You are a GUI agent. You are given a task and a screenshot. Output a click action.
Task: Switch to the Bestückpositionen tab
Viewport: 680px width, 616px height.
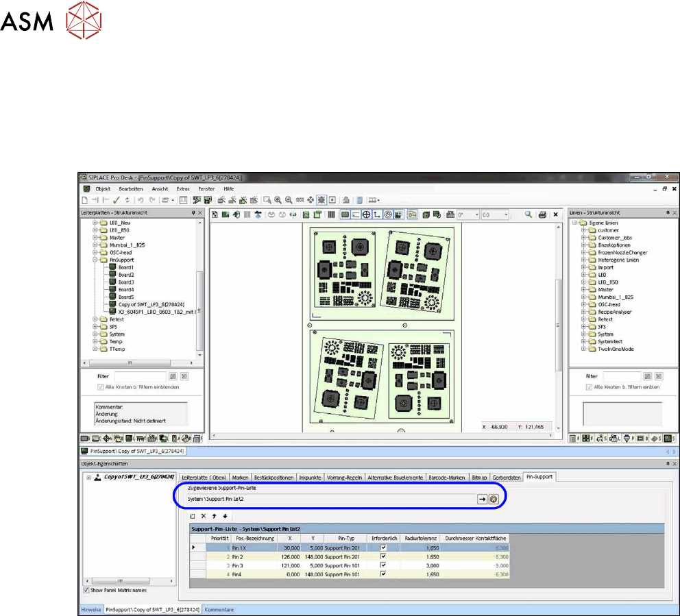274,478
